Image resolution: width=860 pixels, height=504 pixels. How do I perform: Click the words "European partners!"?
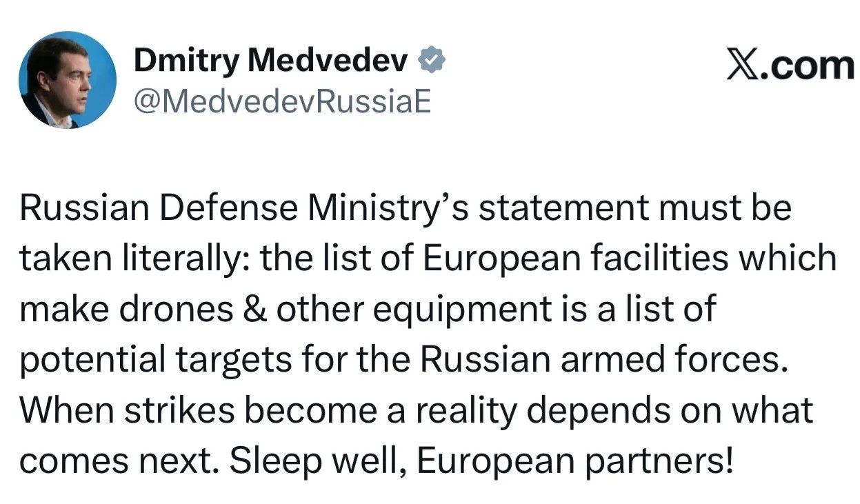tap(573, 462)
